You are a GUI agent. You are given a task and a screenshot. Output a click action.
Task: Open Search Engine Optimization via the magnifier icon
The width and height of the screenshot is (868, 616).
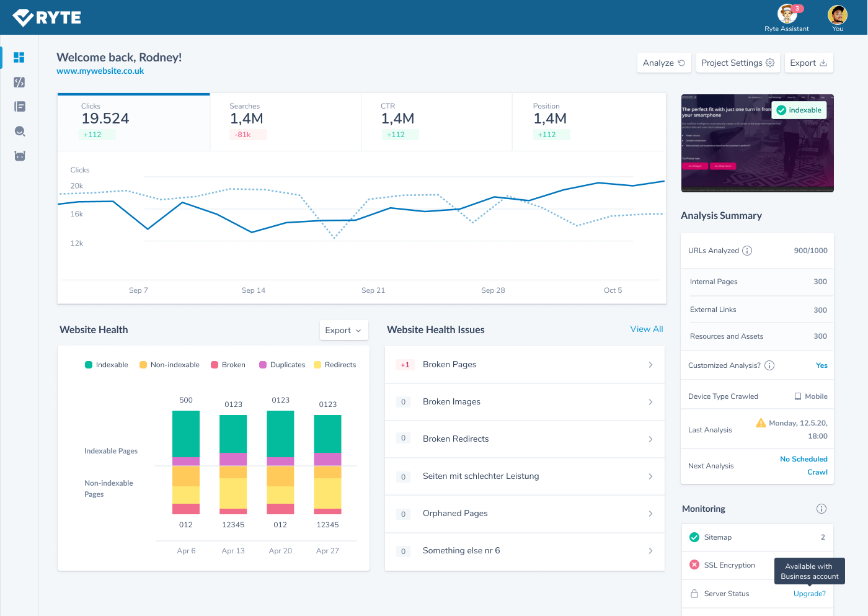[19, 131]
